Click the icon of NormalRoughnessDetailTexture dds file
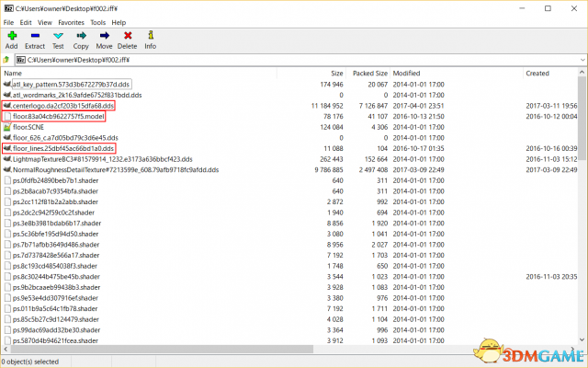The height and width of the screenshot is (368, 588). [x=7, y=169]
